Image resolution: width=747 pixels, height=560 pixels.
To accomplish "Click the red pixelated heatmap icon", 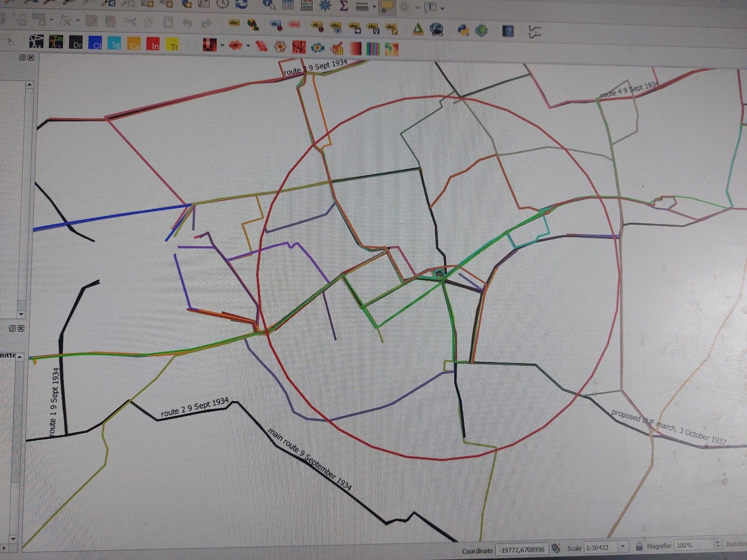I will pos(210,45).
